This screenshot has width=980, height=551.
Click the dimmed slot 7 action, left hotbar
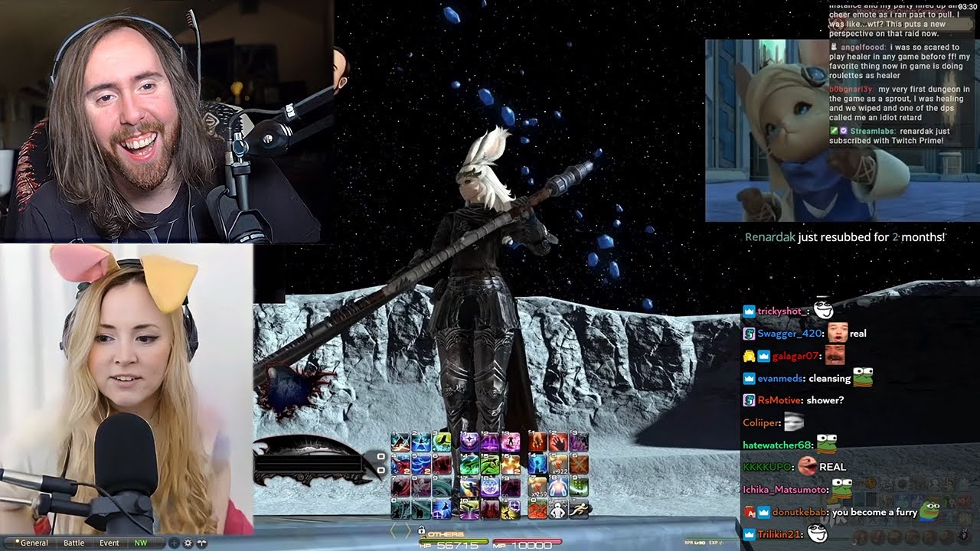(x=400, y=486)
